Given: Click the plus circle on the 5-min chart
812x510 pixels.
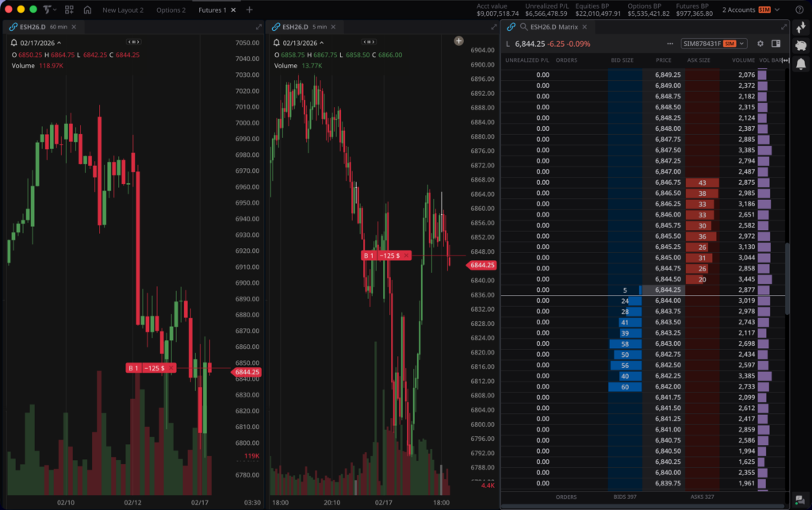Looking at the screenshot, I should (458, 40).
